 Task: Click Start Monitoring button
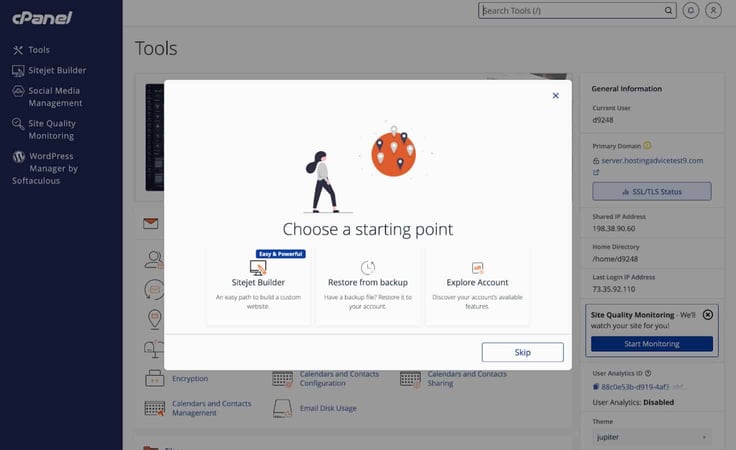pyautogui.click(x=652, y=344)
